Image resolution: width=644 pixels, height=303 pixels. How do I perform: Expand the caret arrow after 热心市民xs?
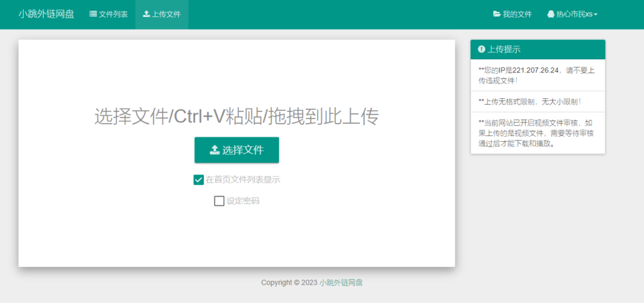(596, 14)
